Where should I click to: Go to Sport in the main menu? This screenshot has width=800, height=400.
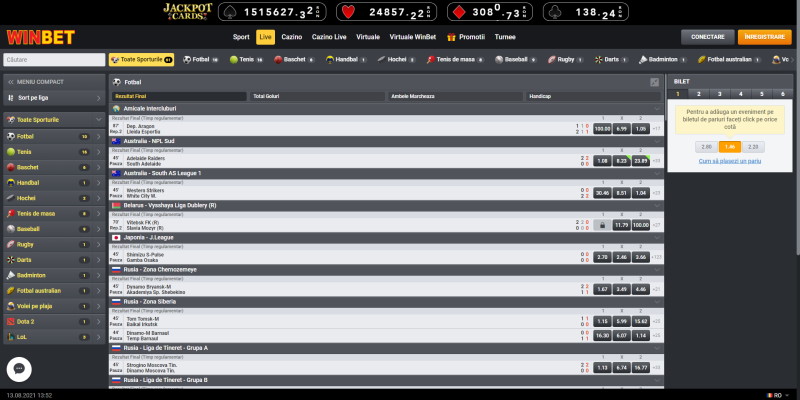pyautogui.click(x=241, y=37)
